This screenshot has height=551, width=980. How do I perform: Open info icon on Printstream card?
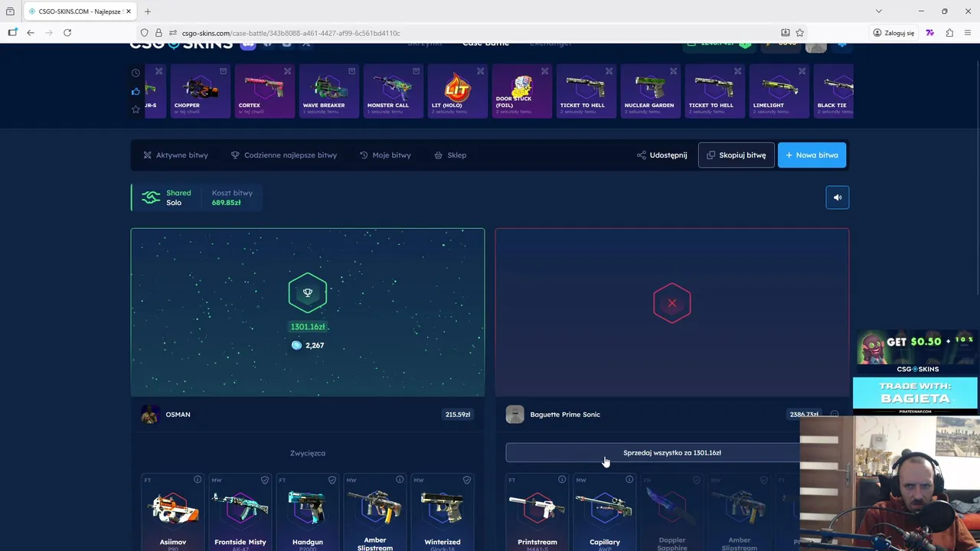[562, 480]
